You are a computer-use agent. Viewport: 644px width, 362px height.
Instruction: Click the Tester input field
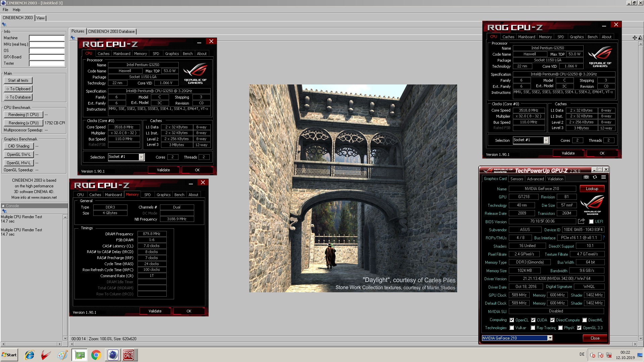pos(47,63)
